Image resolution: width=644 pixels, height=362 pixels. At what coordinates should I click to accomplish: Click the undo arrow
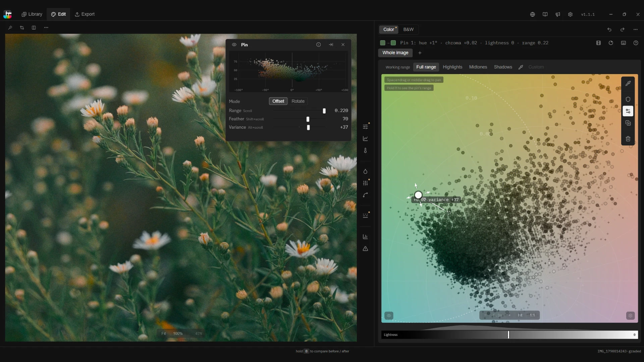coord(609,29)
